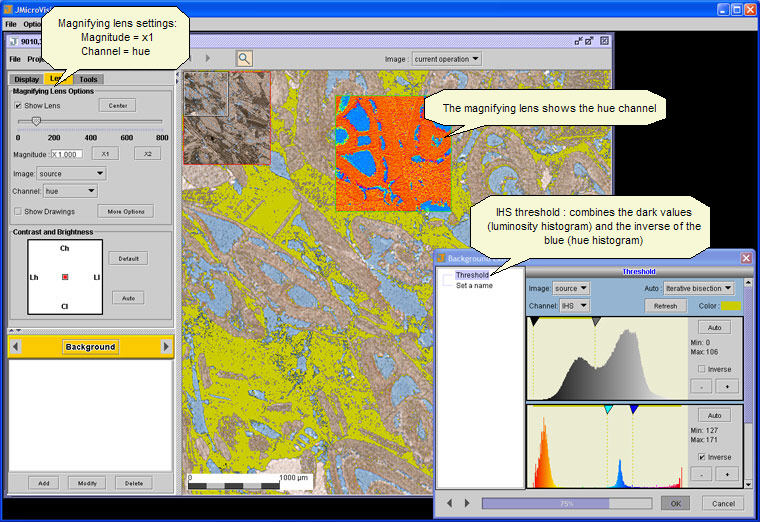The height and width of the screenshot is (522, 760).
Task: Click the Magnitude input field
Action: coord(66,154)
